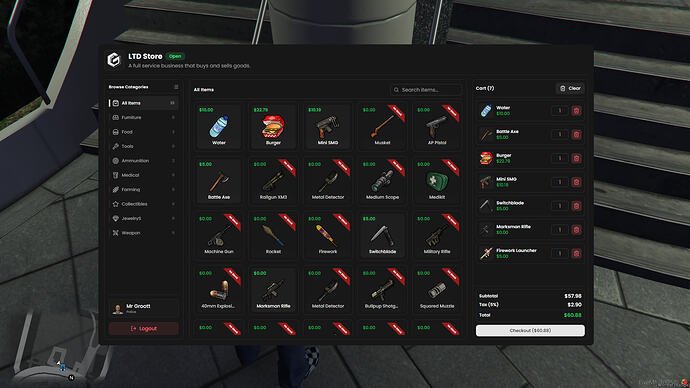
Task: Select the 40mm Explosive product card
Action: click(x=219, y=290)
